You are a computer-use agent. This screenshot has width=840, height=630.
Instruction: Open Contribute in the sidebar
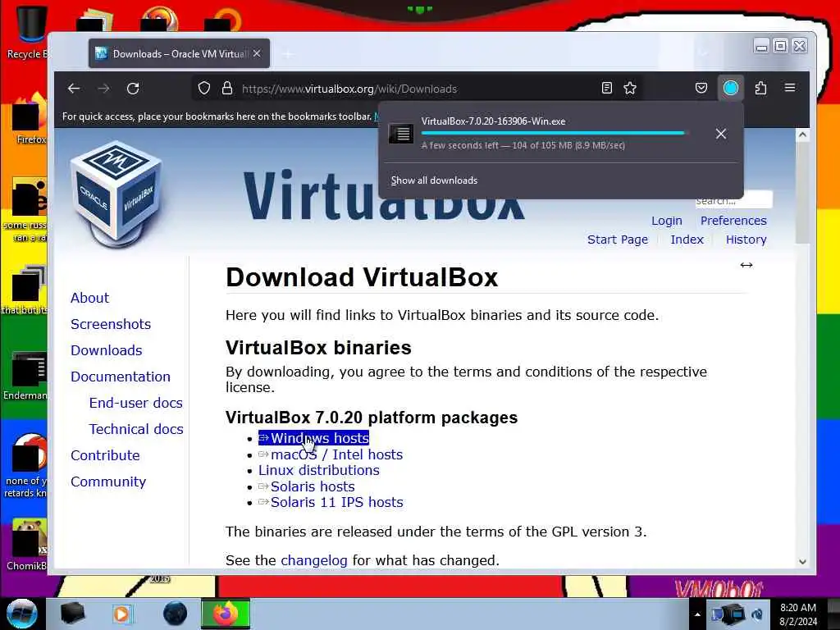(105, 455)
